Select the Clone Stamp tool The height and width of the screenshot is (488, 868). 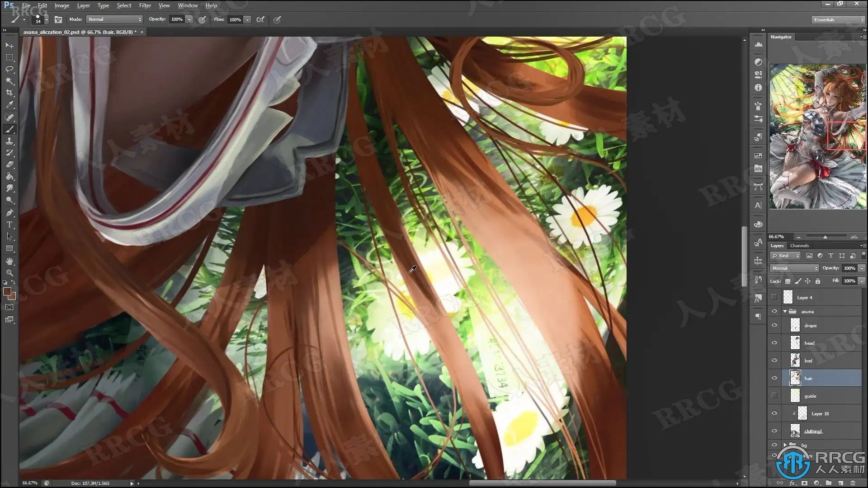point(9,141)
